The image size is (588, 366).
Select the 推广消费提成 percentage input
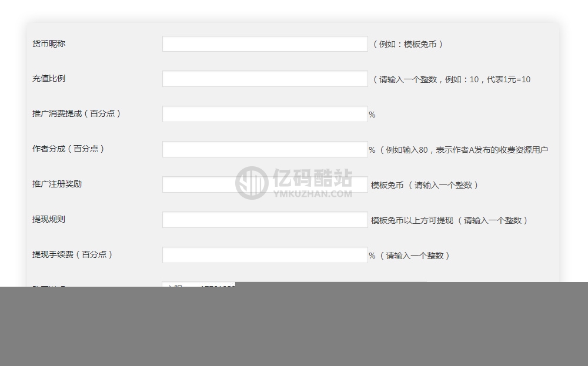coord(265,114)
